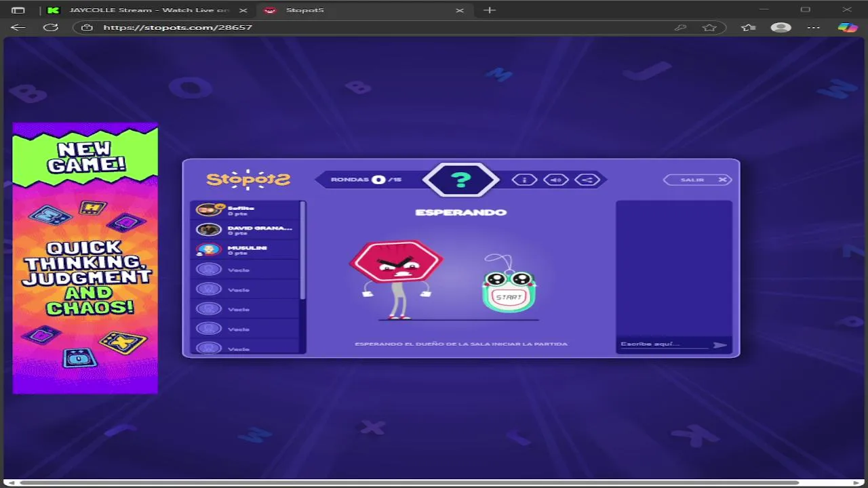Open a new browser tab

[490, 10]
